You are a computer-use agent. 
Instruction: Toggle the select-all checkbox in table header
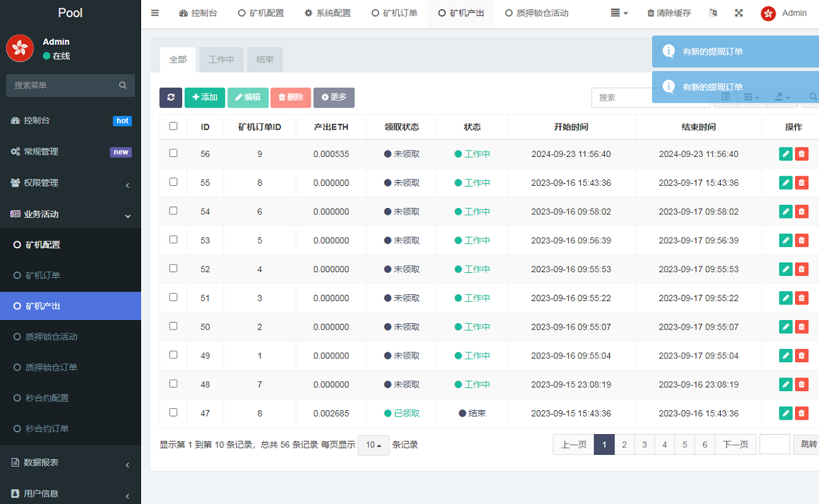[173, 126]
